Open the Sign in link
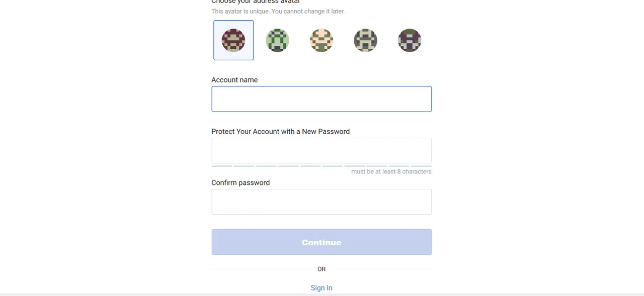 coord(321,288)
